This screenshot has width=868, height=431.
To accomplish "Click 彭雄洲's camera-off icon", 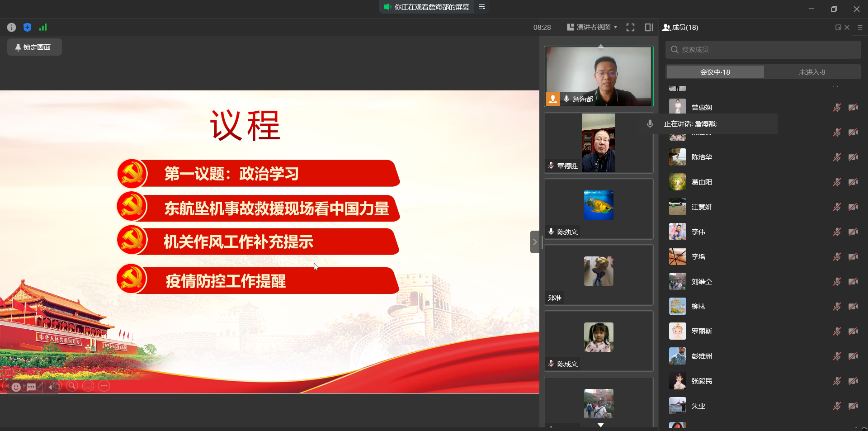I will (x=853, y=356).
